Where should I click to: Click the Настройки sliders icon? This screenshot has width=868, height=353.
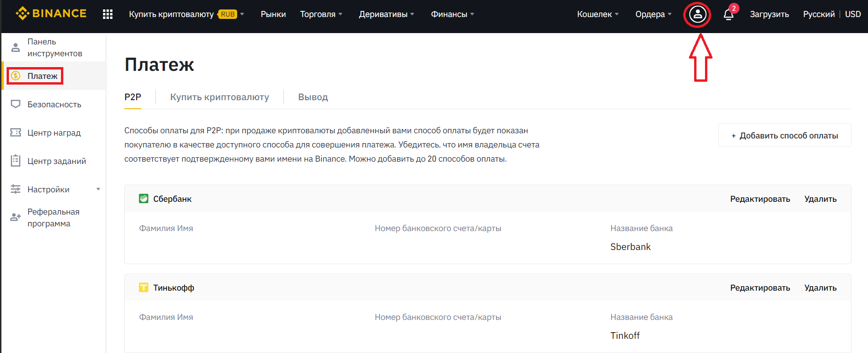tap(16, 189)
